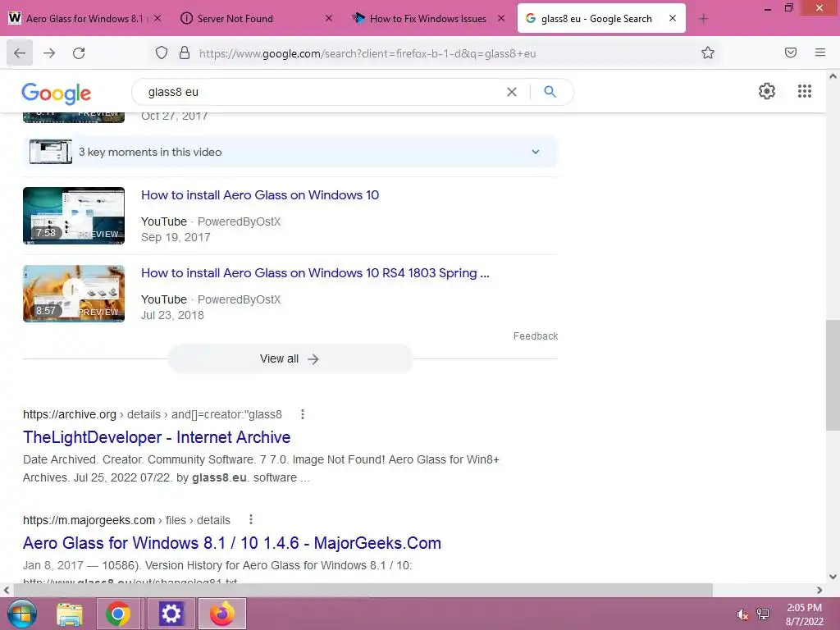Select the glass8 eu Google Search tab
The image size is (840, 630).
(601, 19)
